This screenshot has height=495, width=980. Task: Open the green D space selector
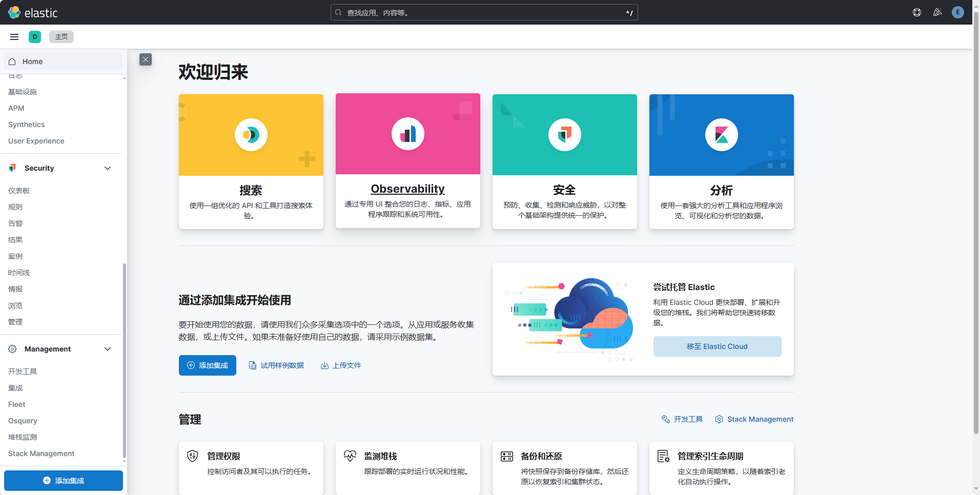[35, 37]
